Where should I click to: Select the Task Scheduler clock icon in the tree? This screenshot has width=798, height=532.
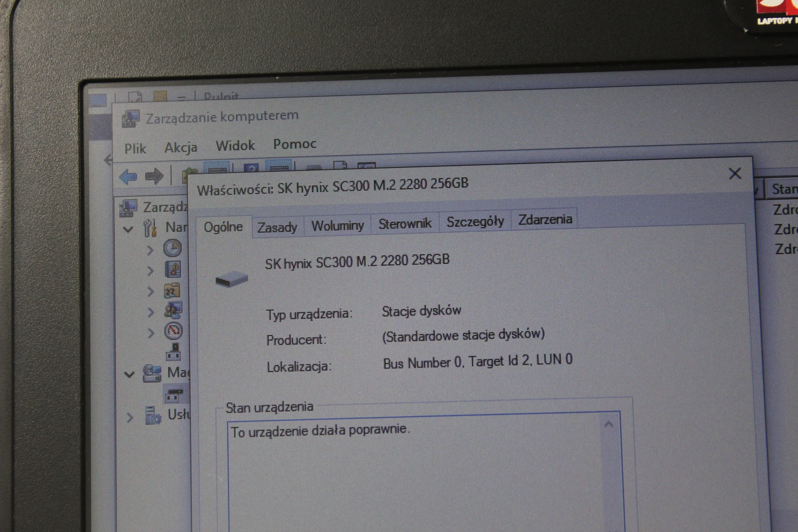(x=172, y=248)
